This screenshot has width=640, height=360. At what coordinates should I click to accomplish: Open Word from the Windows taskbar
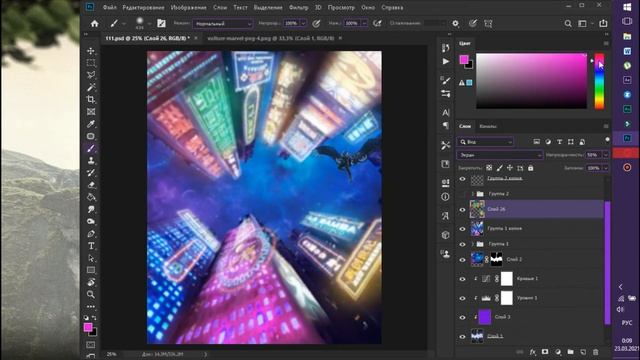coord(627,51)
